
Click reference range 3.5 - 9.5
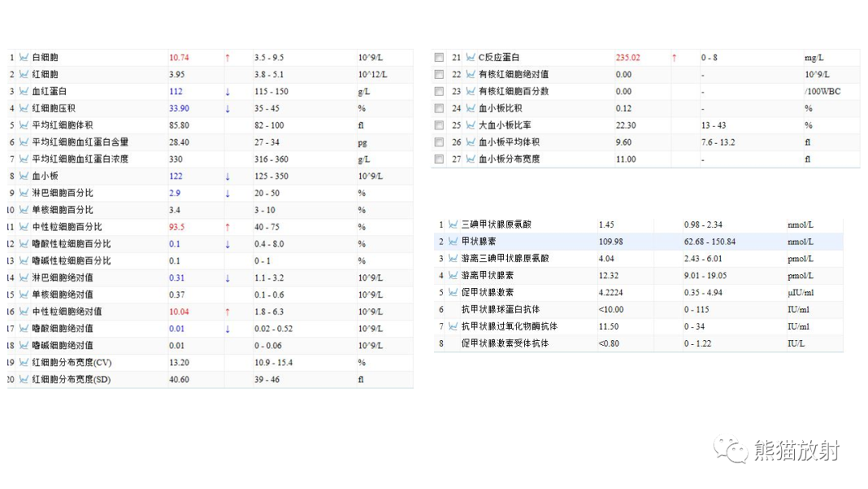[x=269, y=58]
